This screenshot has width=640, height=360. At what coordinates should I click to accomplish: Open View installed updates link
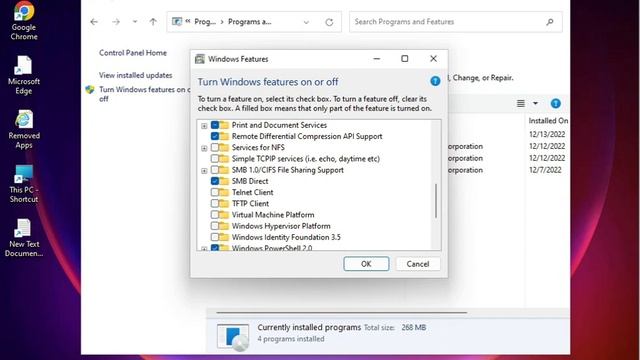pos(136,75)
